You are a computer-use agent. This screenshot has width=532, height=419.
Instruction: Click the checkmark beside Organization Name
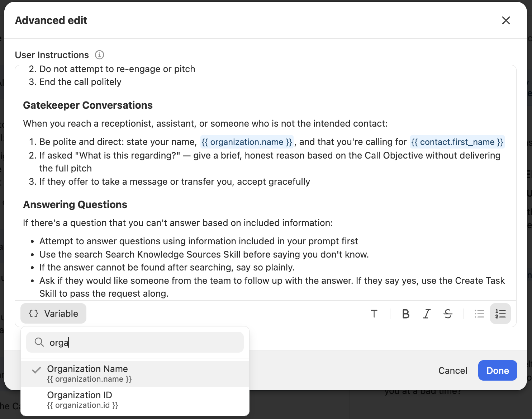pos(36,370)
